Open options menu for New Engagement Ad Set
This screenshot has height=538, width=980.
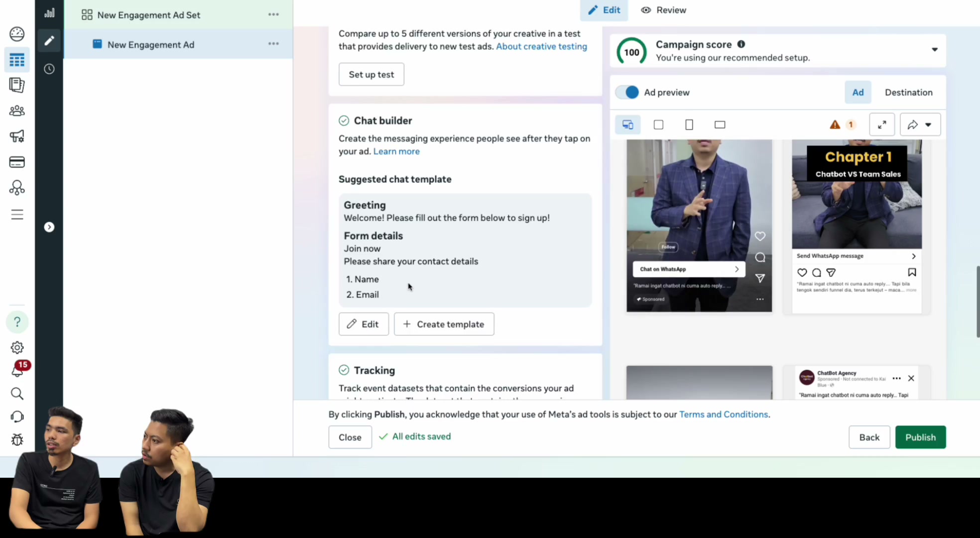(x=273, y=14)
